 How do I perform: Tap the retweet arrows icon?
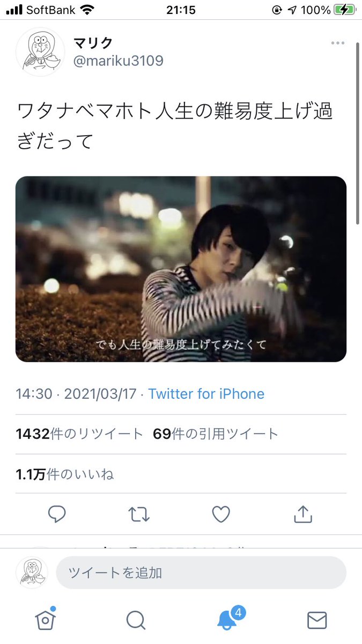coord(139,514)
